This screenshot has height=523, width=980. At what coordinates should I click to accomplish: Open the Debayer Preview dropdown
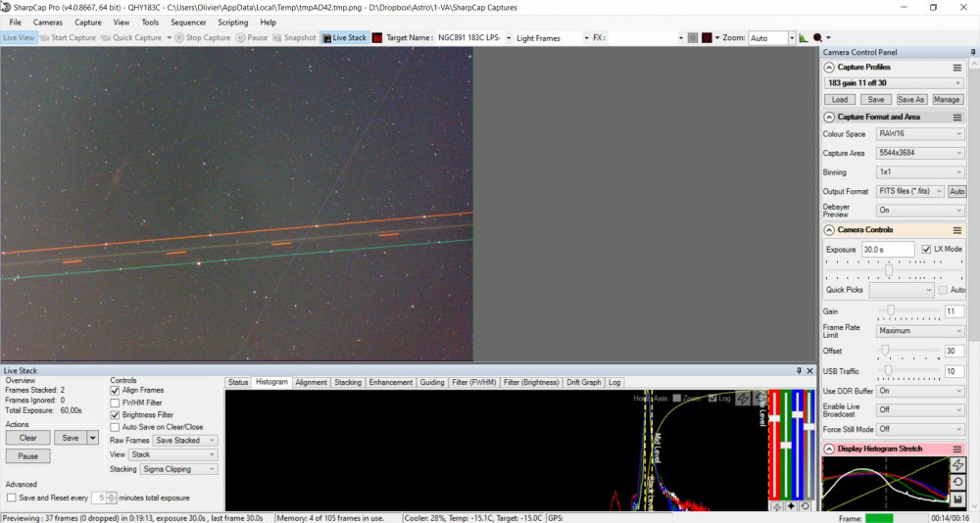click(920, 210)
